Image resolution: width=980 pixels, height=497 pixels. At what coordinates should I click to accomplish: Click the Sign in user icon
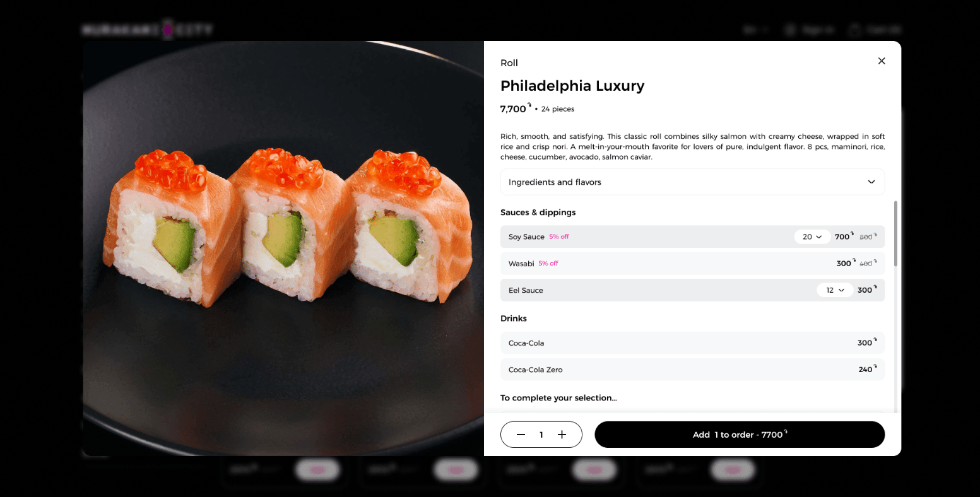(x=789, y=29)
